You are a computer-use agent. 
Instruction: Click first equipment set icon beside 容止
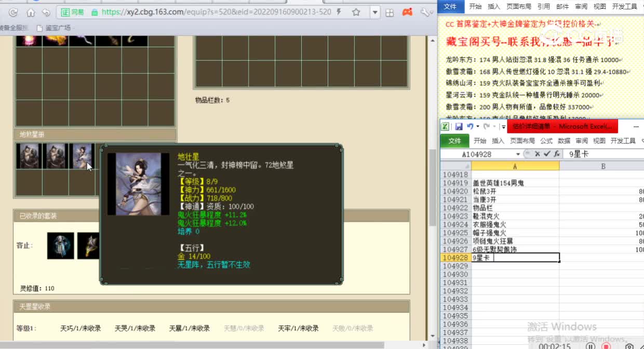tap(61, 246)
